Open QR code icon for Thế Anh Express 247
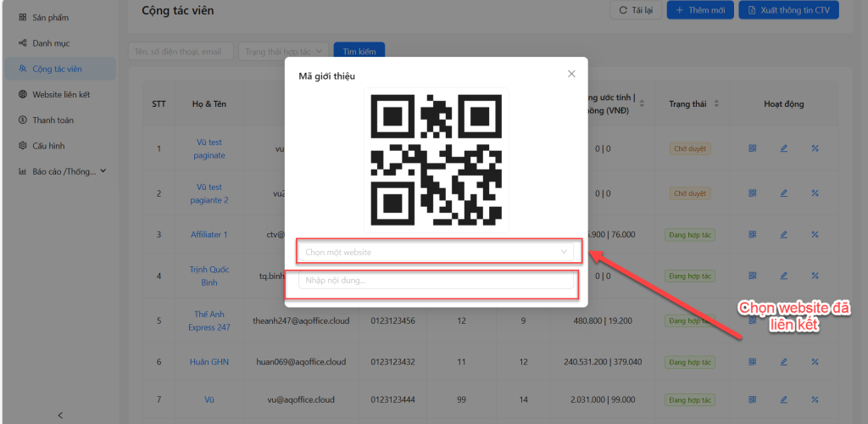The image size is (868, 424). click(752, 320)
